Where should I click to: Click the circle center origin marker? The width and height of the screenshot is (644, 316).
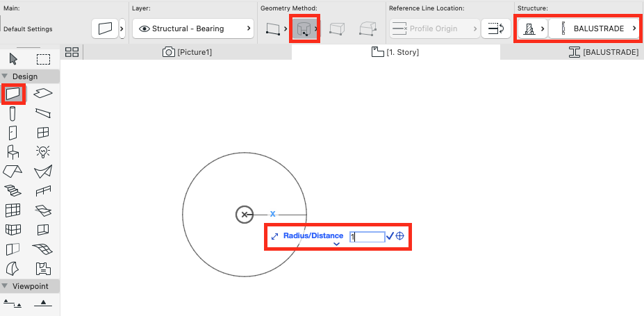[x=245, y=215]
